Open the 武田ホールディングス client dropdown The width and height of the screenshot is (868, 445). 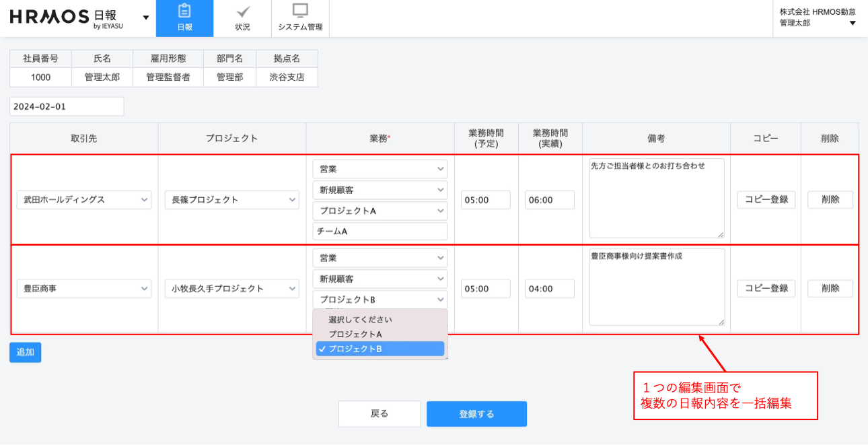pyautogui.click(x=84, y=200)
